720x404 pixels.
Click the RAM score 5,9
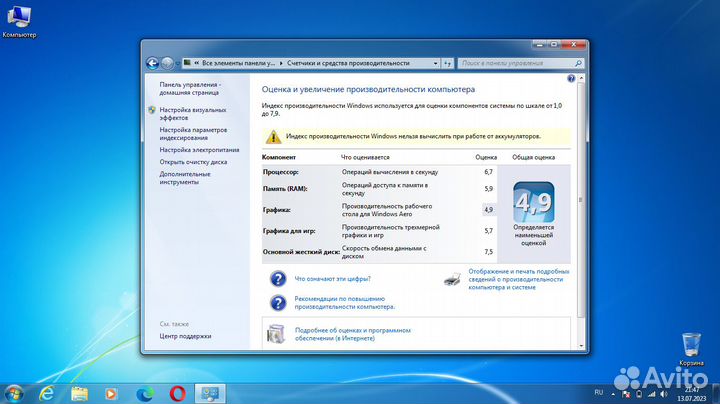488,189
